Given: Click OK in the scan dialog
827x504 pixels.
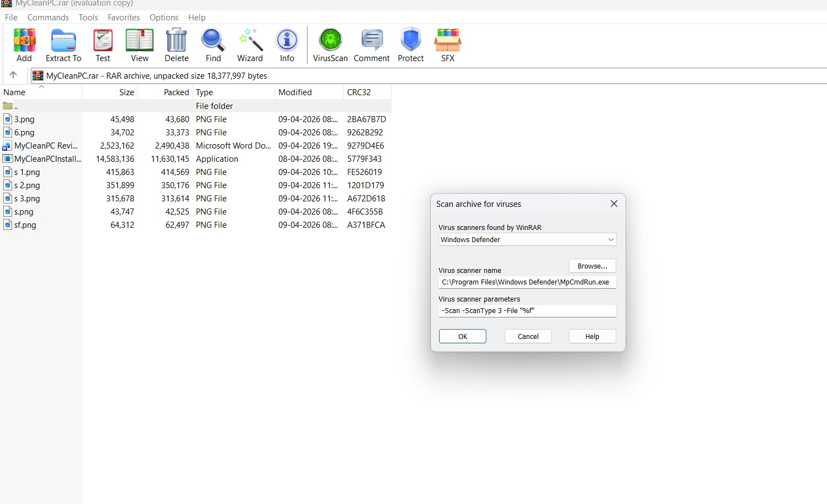Looking at the screenshot, I should (463, 336).
